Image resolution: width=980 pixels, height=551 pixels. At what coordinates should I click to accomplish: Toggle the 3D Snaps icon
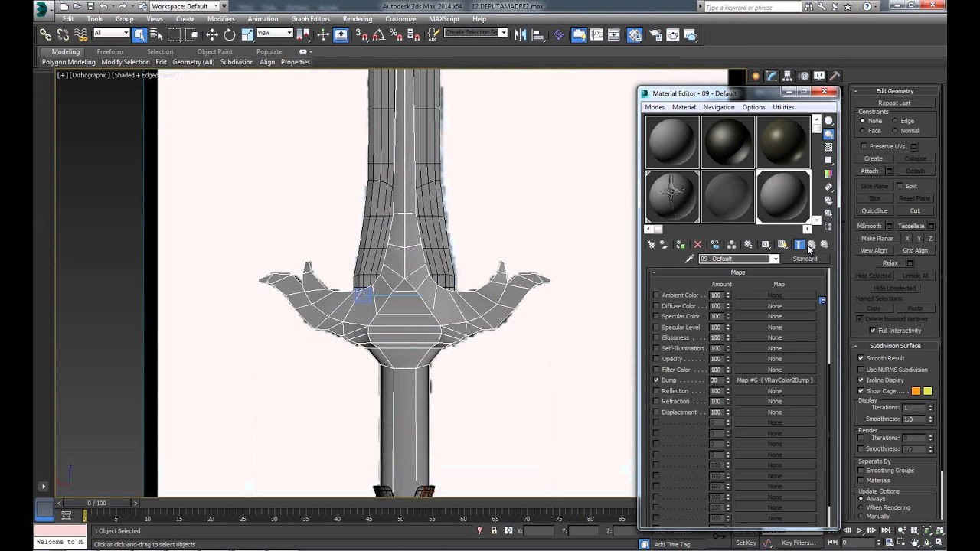(x=362, y=34)
